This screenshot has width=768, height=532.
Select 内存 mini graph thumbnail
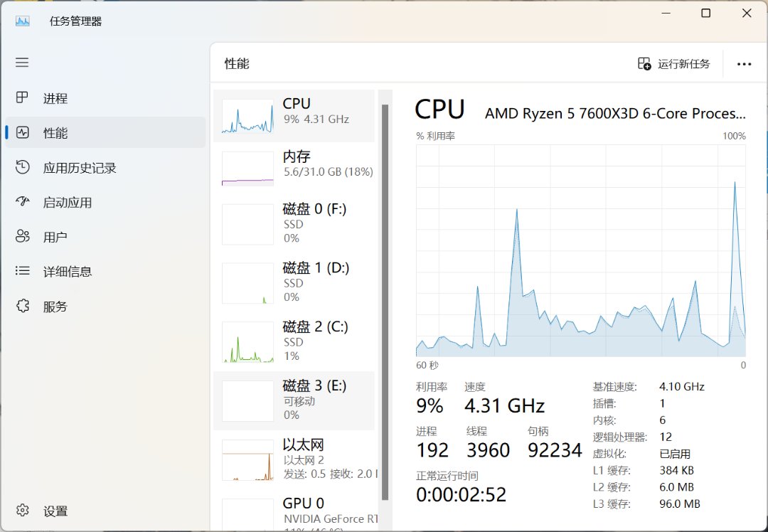[247, 169]
